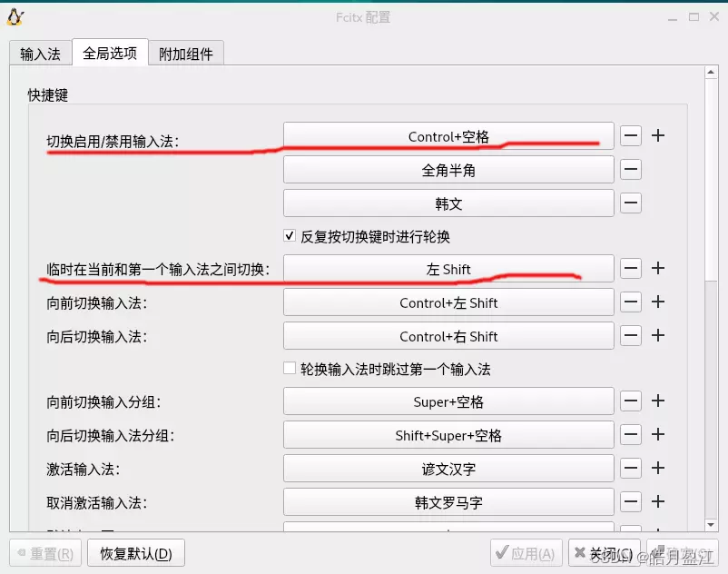Click the Control+左 Shift hotkey button
Viewport: 728px width, 574px height.
coord(448,302)
